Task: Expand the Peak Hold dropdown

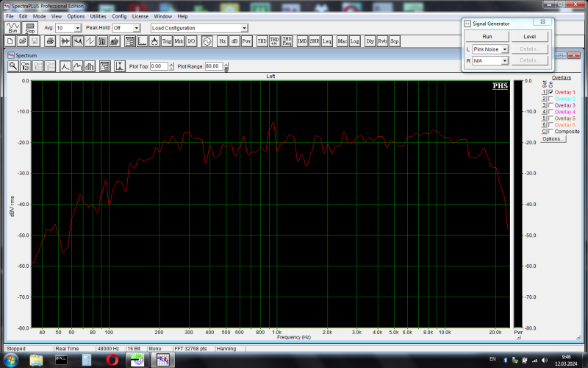Action: pyautogui.click(x=137, y=28)
